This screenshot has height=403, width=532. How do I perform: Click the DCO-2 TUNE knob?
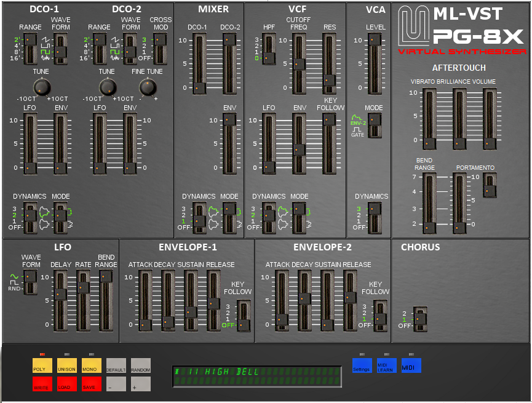(x=108, y=87)
